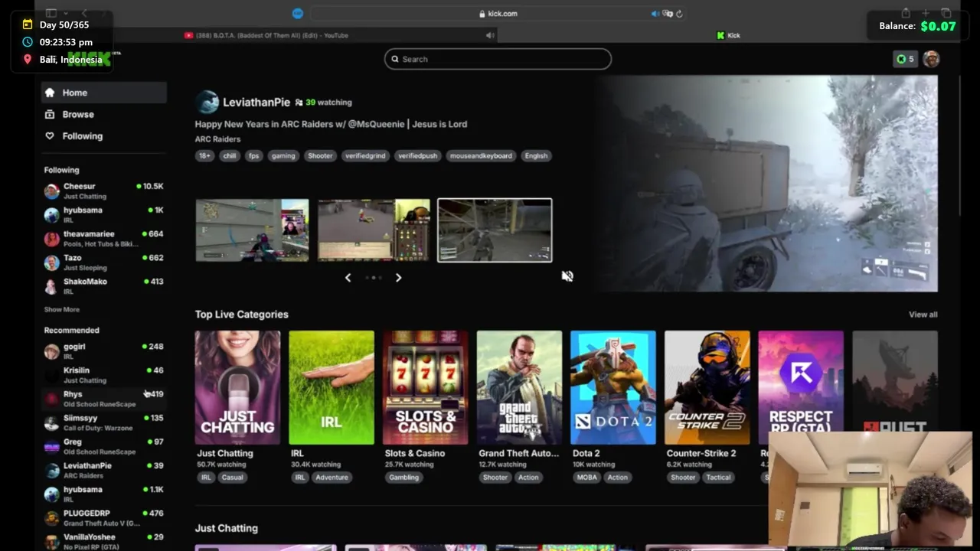Select the English tag
The height and width of the screenshot is (551, 980).
[536, 155]
